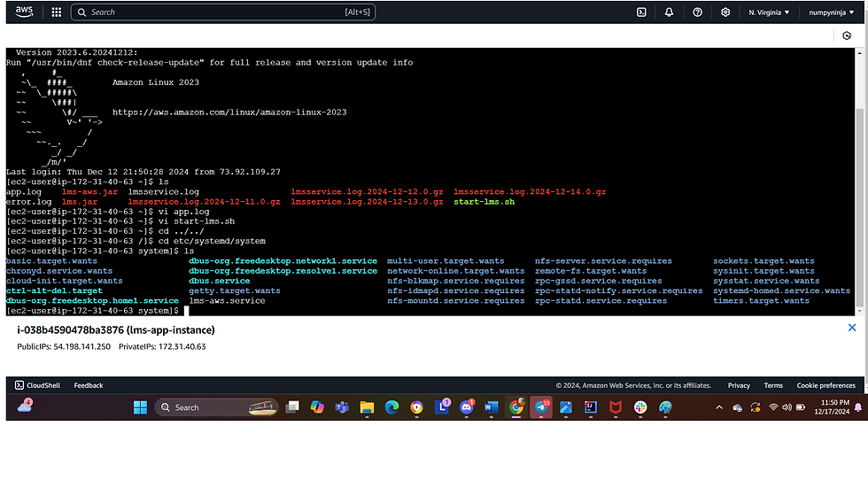This screenshot has height=488, width=868.
Task: Open Microsoft Edge from the taskbar
Action: coord(391,407)
